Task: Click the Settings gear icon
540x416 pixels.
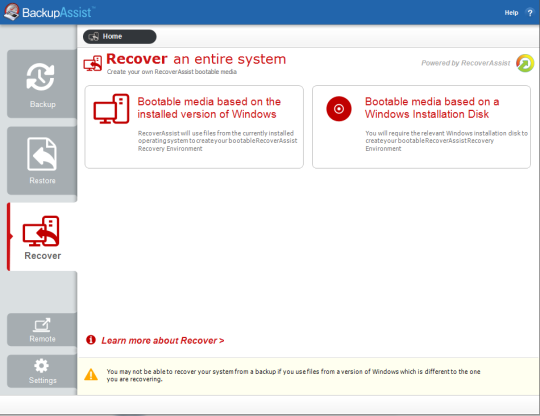Action: (x=42, y=366)
